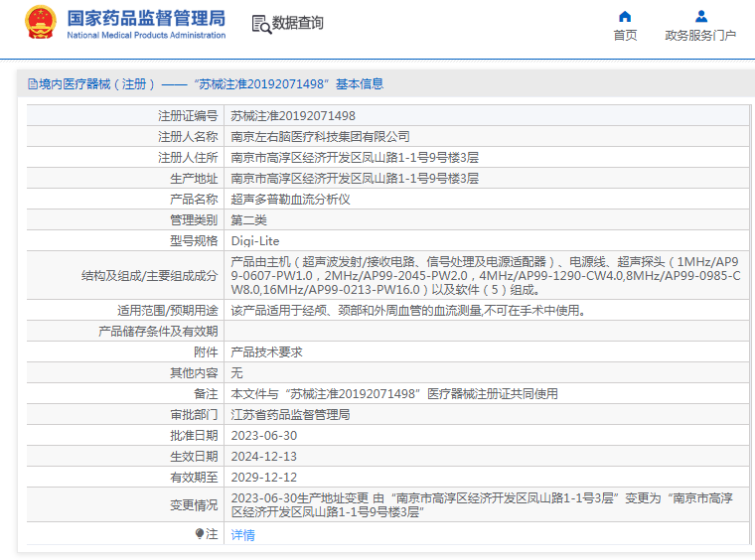Open the 首页 home link
Screen dimensions: 755x560
coord(625,35)
